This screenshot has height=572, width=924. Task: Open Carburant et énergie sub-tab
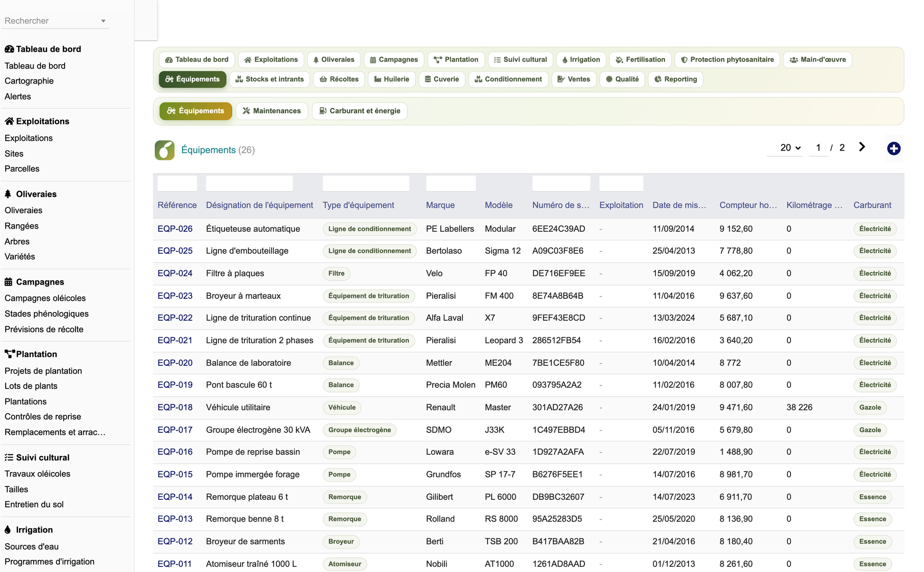(x=359, y=111)
